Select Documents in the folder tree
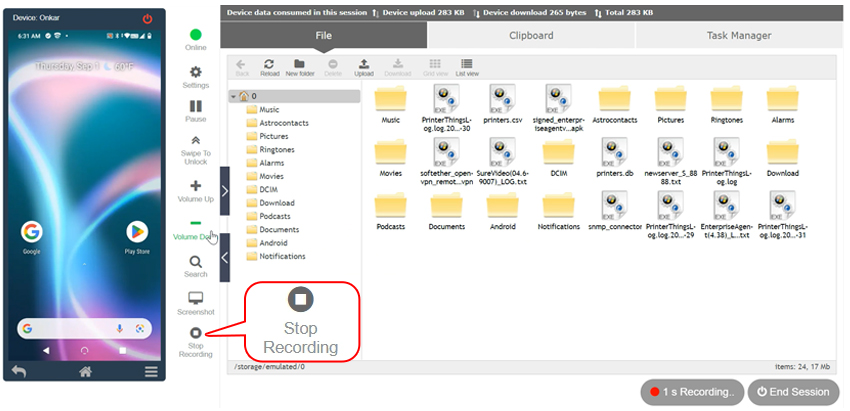This screenshot has width=850, height=411. pos(273,230)
